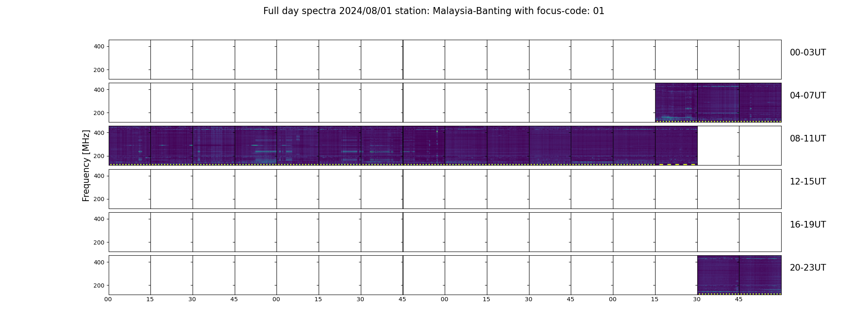Open the 10:15 spectrogram panel in 08-11UT row
Viewport: 868px width, 331px height.
[508, 146]
